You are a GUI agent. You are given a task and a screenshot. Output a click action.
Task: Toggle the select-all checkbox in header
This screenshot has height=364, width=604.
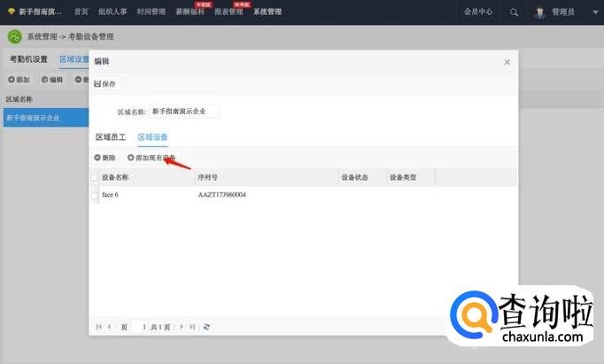click(95, 177)
